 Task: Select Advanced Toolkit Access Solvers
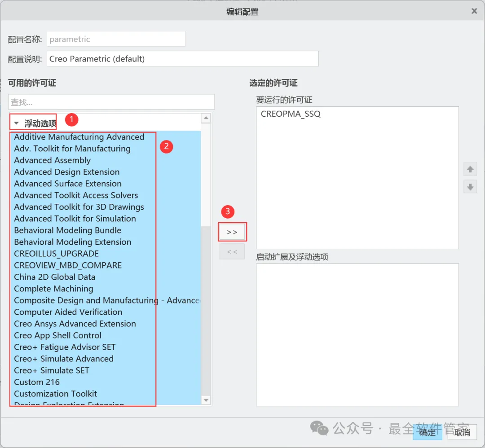pyautogui.click(x=106, y=195)
